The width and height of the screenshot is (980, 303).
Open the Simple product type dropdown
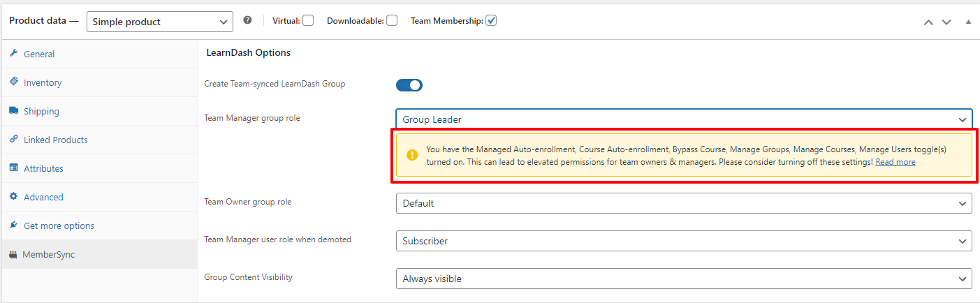pos(160,22)
